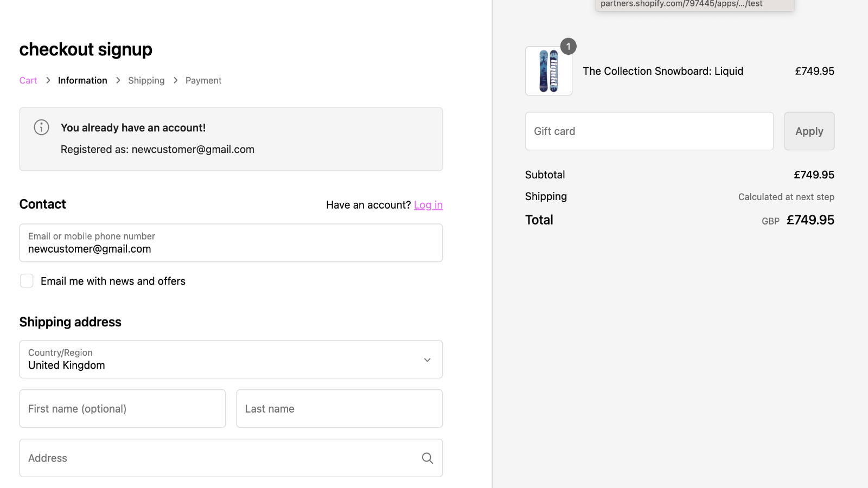Click the Apply gift card button
This screenshot has height=488, width=868.
click(x=809, y=131)
